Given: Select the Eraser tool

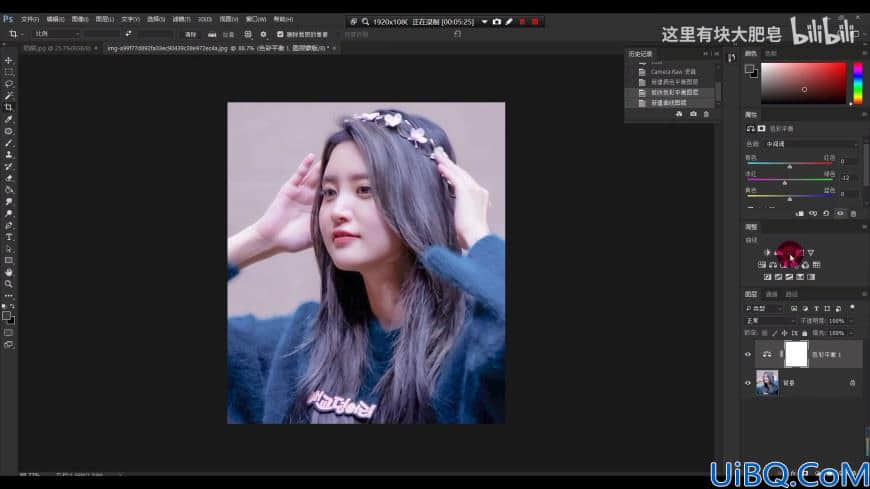Looking at the screenshot, I should pos(8,178).
